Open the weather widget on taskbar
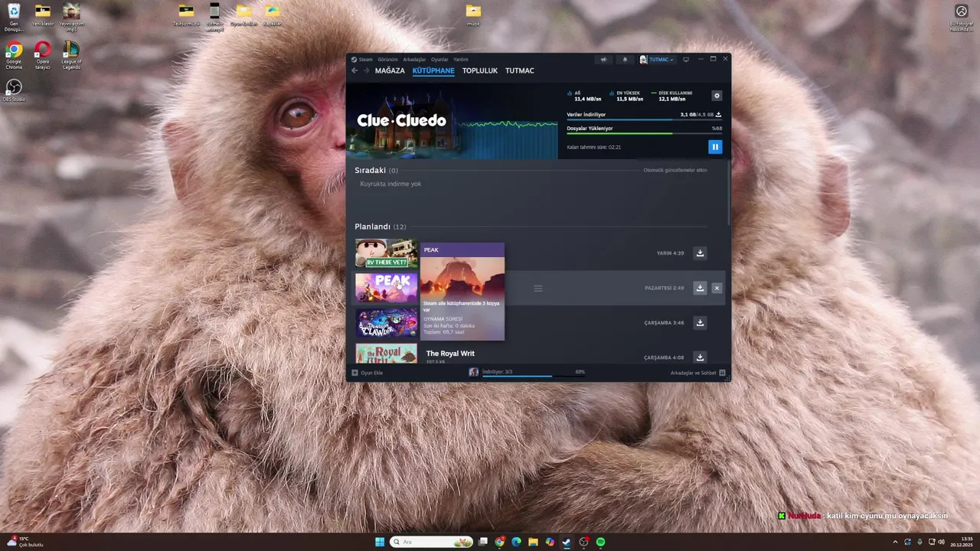The height and width of the screenshot is (551, 980). 24,542
